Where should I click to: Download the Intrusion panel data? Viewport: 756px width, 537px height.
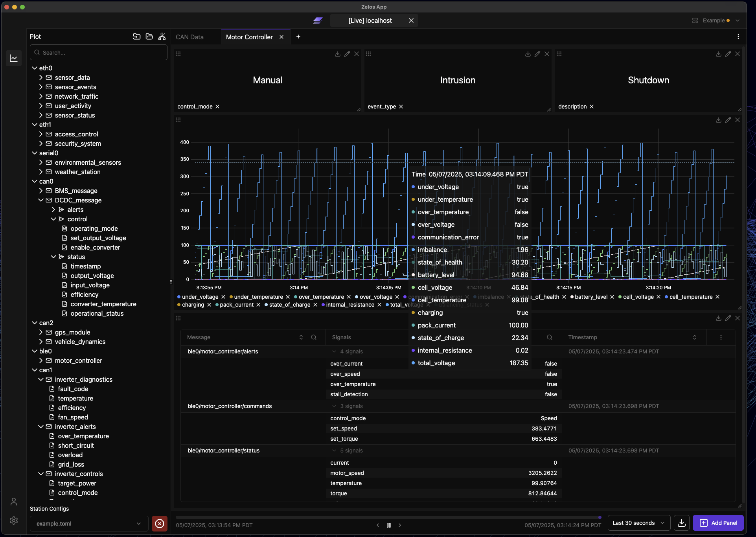coord(528,54)
